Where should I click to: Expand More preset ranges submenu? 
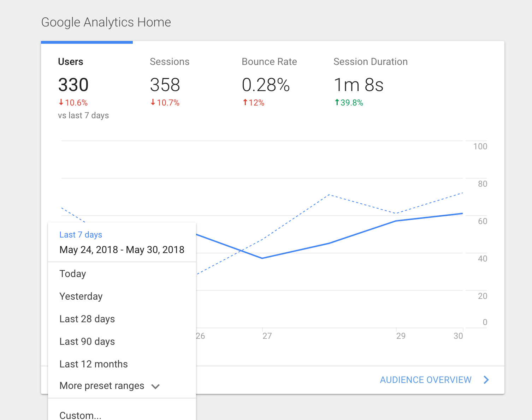pos(122,386)
